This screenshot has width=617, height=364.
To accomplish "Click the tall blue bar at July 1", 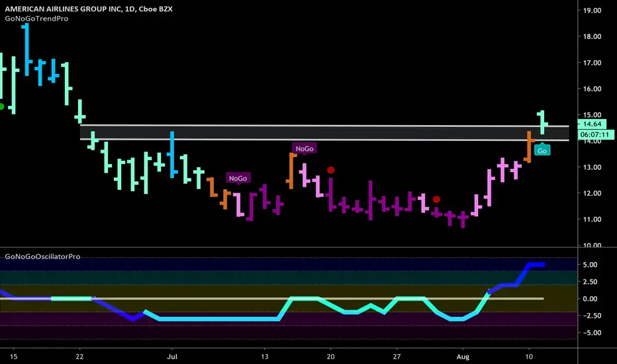I will [172, 154].
